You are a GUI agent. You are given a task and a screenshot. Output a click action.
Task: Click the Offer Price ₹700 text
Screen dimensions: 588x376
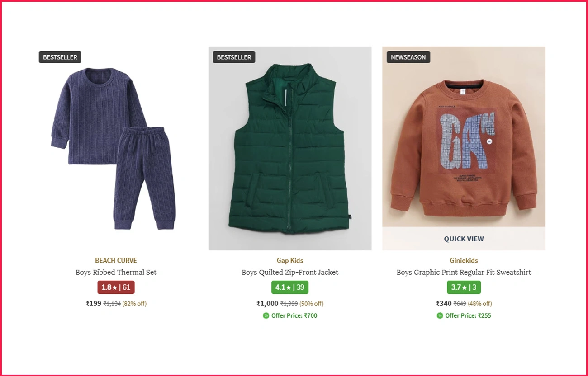[294, 315]
